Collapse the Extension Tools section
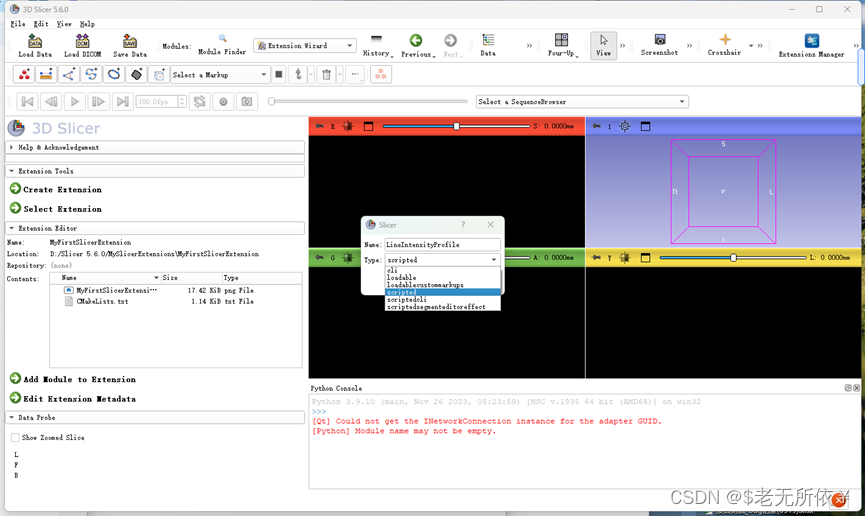Viewport: 865px width, 516px height. click(154, 171)
